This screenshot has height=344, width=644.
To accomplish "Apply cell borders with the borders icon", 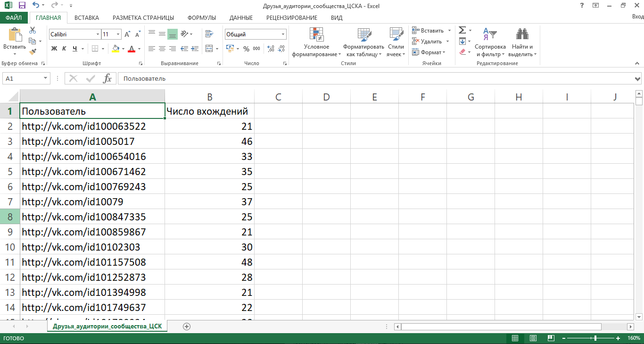I will [x=95, y=49].
